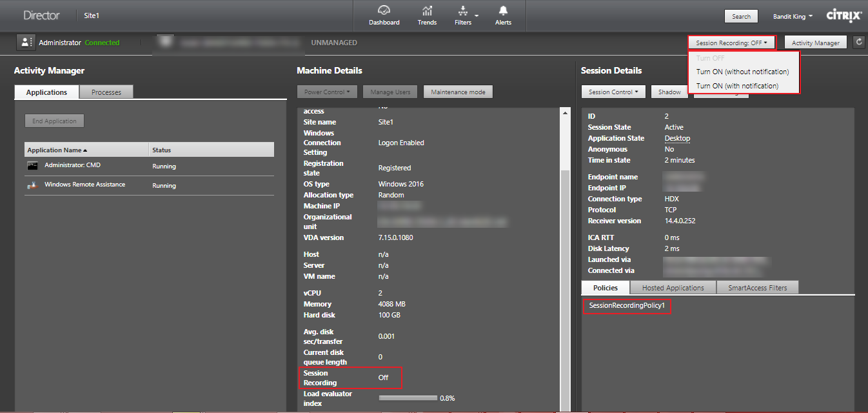Select the Administrator: CMD application icon

pos(33,166)
